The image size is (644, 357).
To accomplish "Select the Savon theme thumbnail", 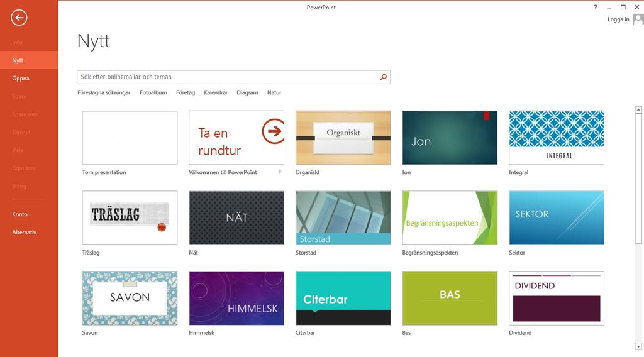I will point(130,298).
